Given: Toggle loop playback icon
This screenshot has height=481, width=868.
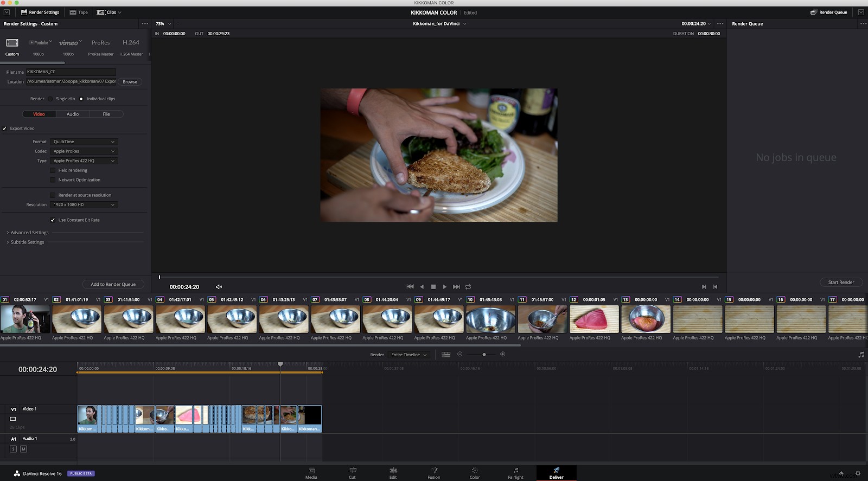Looking at the screenshot, I should [x=468, y=286].
